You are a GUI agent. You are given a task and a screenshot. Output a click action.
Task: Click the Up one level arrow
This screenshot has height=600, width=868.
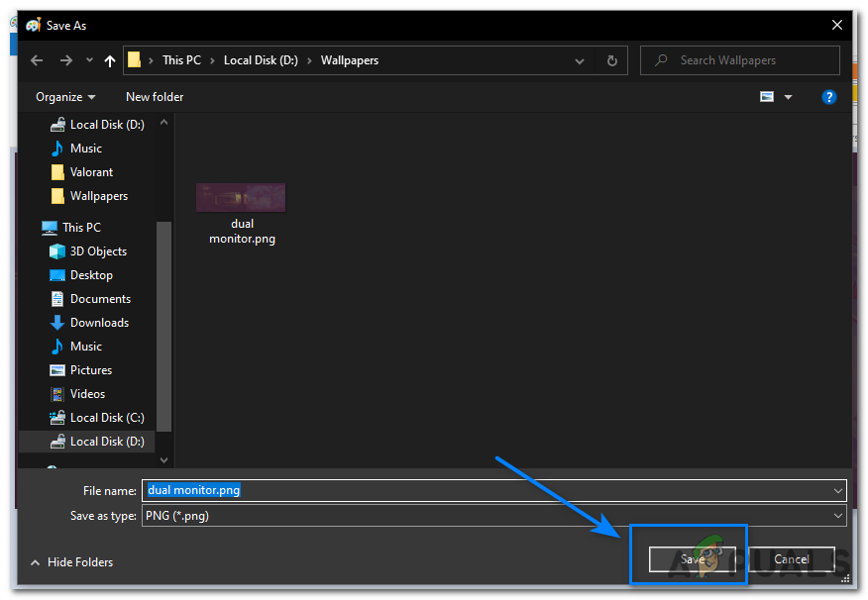coord(110,60)
